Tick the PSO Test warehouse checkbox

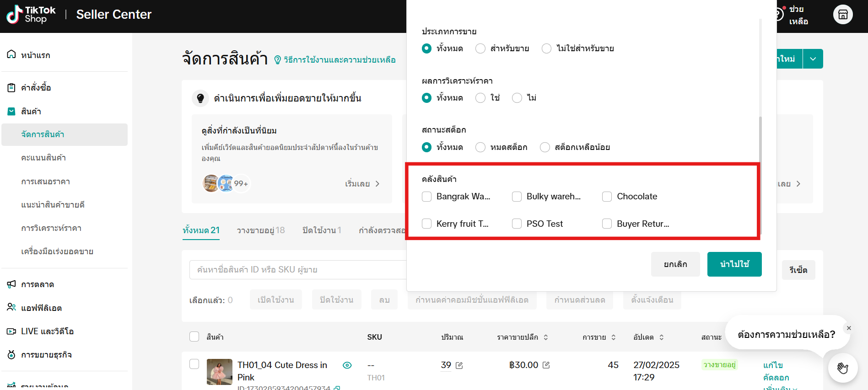click(517, 224)
